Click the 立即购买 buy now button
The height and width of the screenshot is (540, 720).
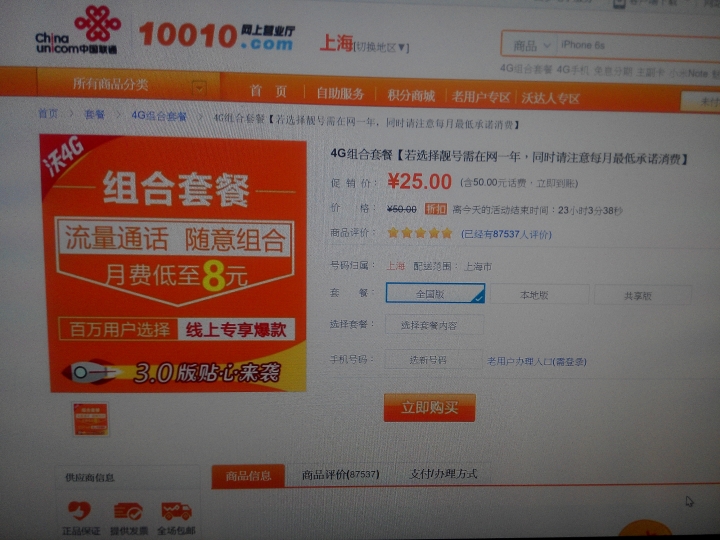click(429, 407)
